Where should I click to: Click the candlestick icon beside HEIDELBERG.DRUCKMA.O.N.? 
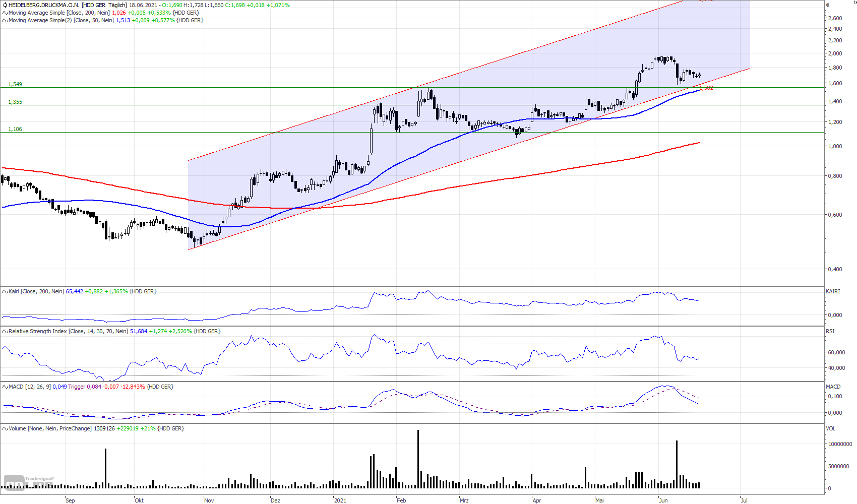point(5,5)
